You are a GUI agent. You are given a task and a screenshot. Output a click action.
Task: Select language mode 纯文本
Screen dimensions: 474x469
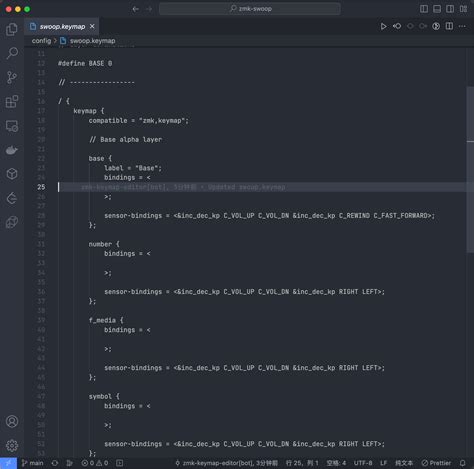coord(404,463)
